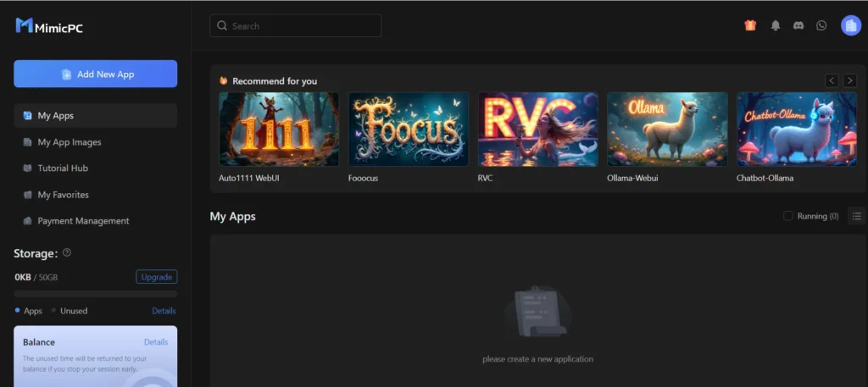Show the next recommended apps

(849, 80)
